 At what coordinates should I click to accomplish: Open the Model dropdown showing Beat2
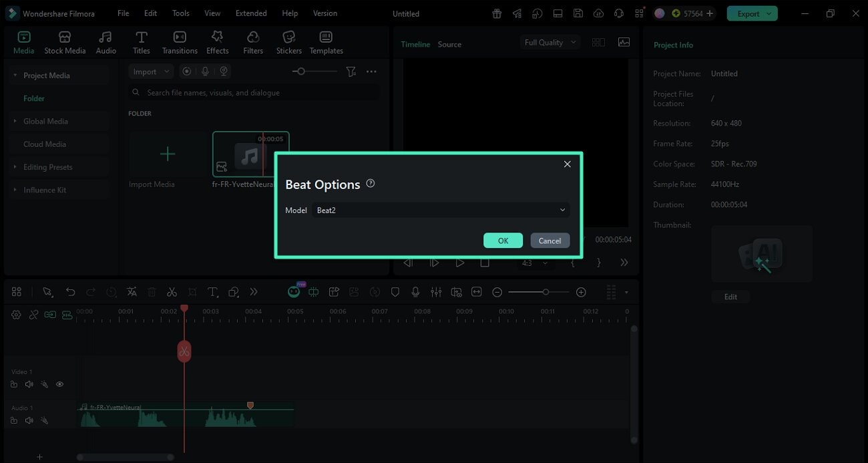441,210
